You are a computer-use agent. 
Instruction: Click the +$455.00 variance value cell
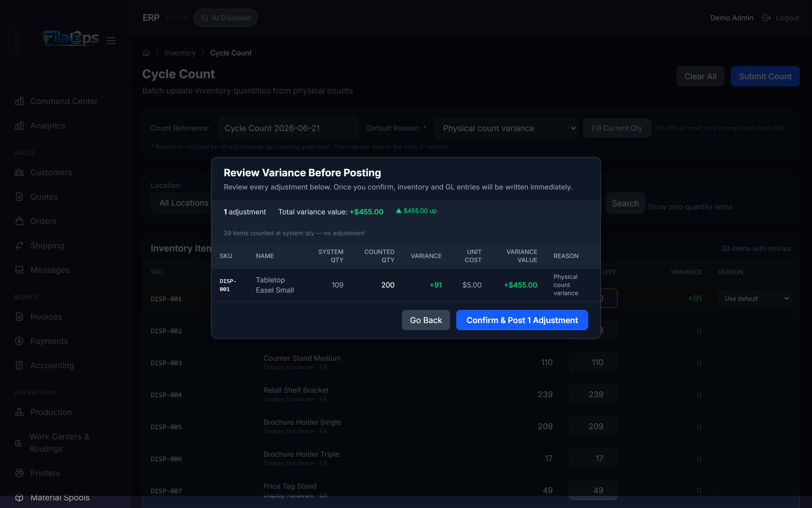(x=520, y=285)
